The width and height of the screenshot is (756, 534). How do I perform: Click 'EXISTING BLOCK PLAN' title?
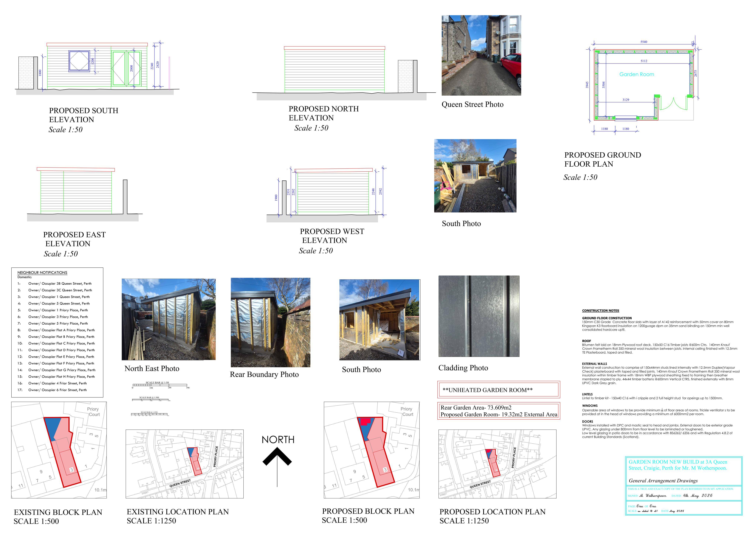click(x=58, y=512)
